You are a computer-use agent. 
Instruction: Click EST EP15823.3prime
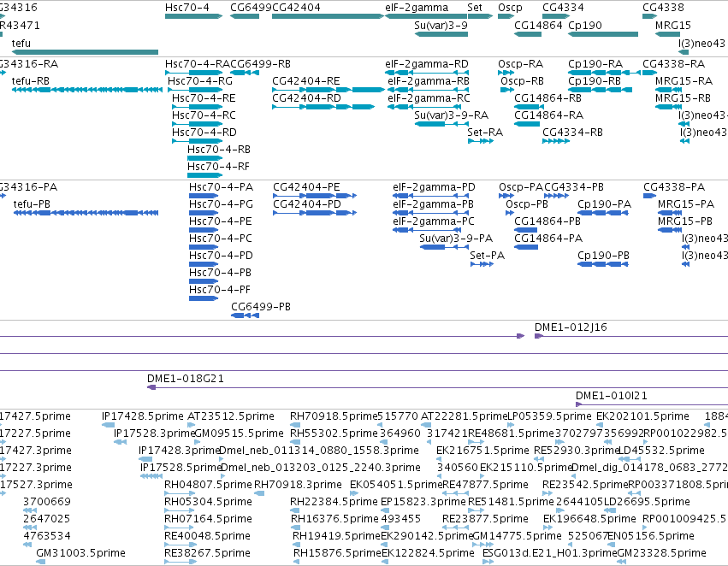coord(384,510)
